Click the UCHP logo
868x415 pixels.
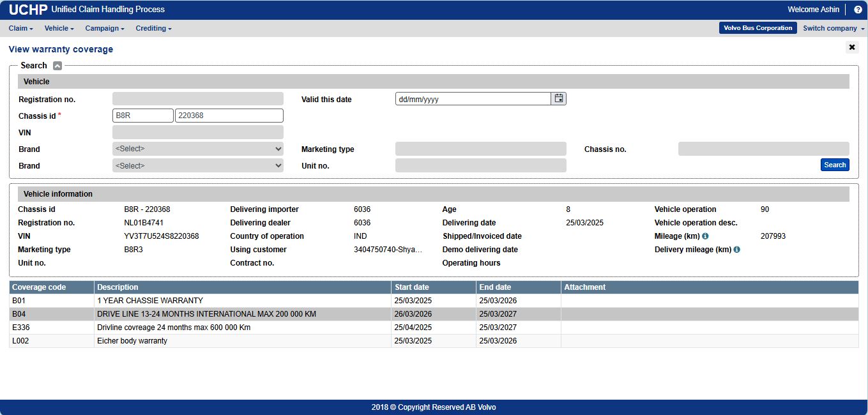pyautogui.click(x=27, y=10)
